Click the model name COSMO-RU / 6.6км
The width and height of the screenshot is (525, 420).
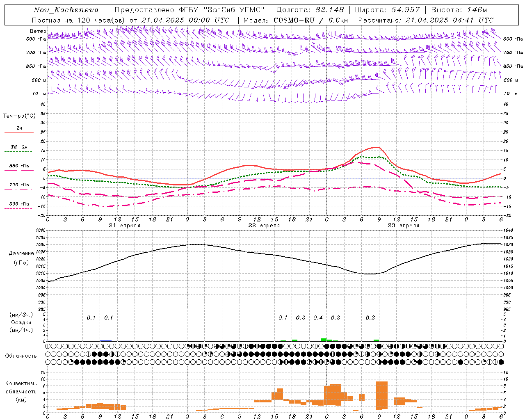click(311, 20)
